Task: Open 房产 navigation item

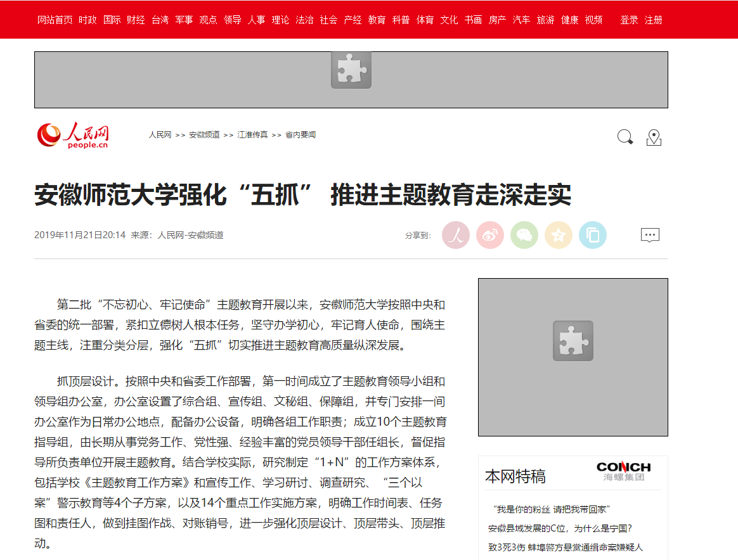Action: point(497,20)
